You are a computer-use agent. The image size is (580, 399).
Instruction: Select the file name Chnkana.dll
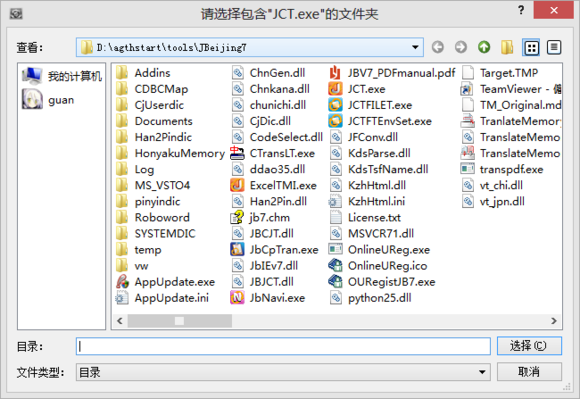280,89
